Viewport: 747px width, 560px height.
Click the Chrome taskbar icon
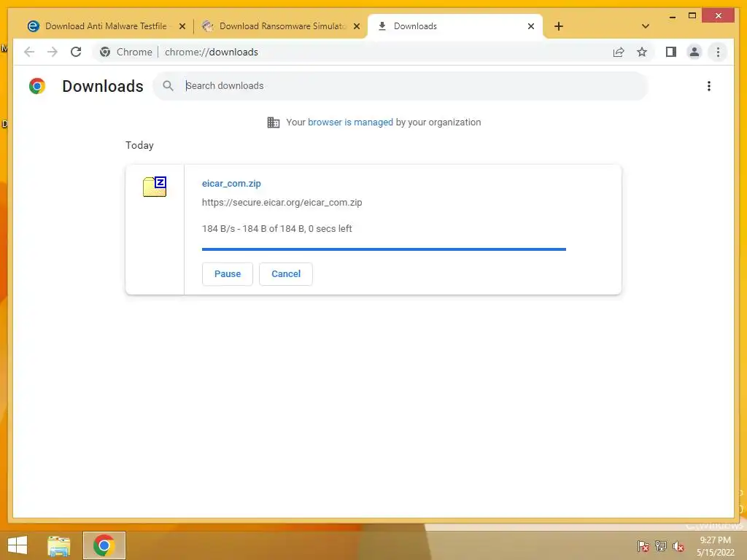point(104,545)
